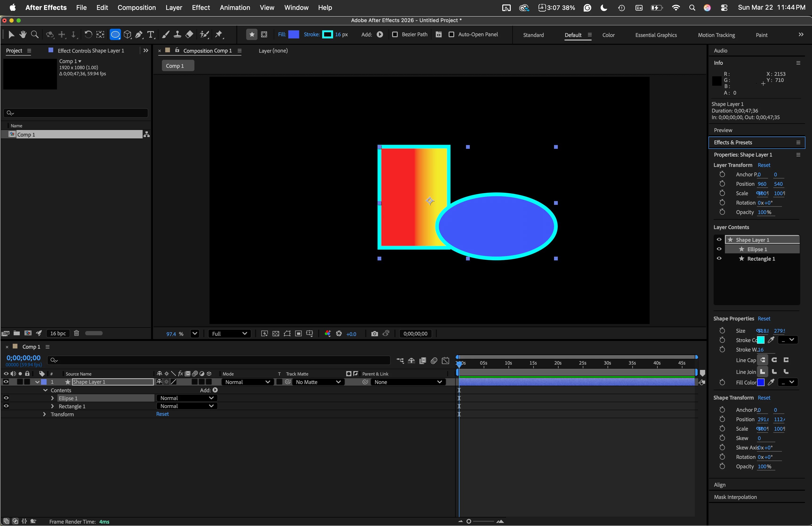
Task: Enable Auto-Open Panel checkbox
Action: [451, 34]
